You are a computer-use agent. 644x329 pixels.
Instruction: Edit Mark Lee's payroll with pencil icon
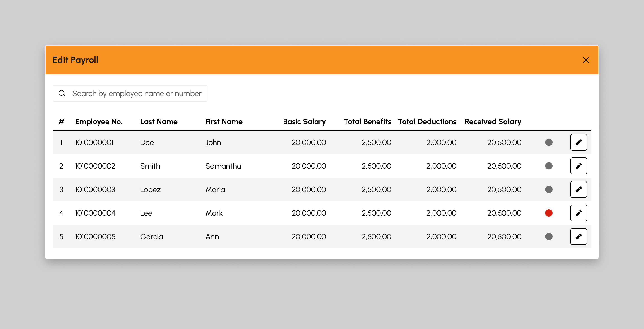click(579, 213)
